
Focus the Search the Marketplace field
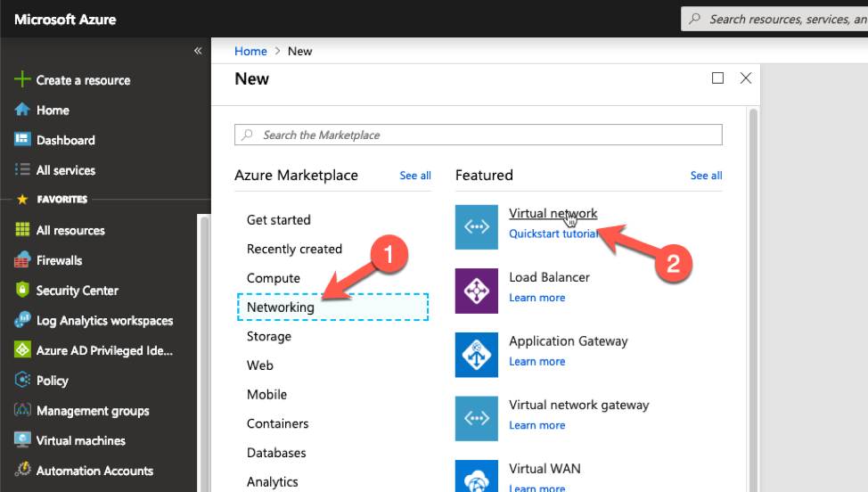[x=479, y=135]
